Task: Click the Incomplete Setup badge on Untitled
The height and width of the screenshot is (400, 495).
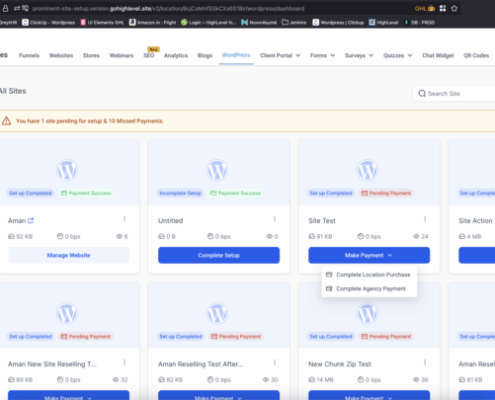Action: (x=180, y=193)
